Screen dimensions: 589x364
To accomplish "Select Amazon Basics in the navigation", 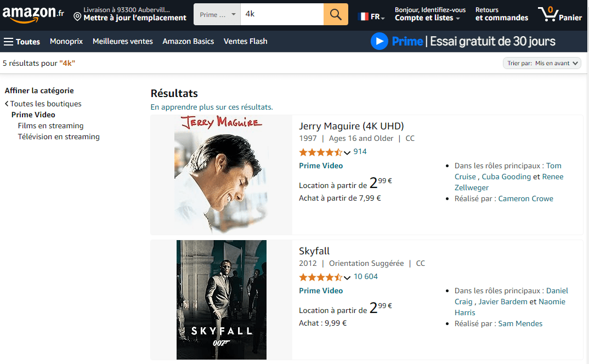I will 188,41.
